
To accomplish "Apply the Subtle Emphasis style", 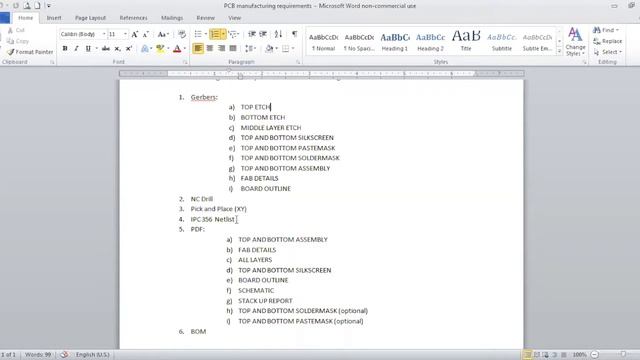I will 537,41.
